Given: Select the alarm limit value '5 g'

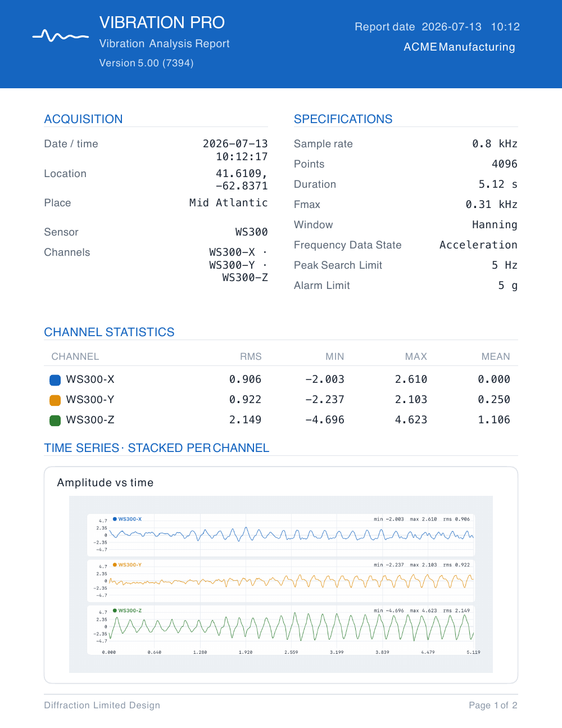Looking at the screenshot, I should pos(508,286).
